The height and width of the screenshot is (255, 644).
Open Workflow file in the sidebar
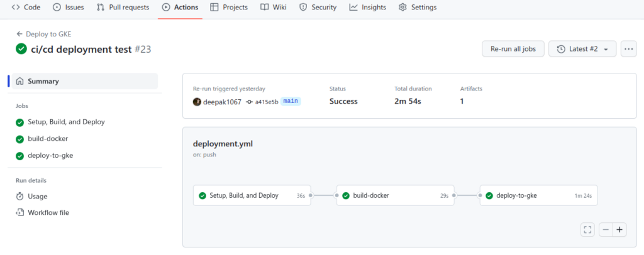[48, 212]
